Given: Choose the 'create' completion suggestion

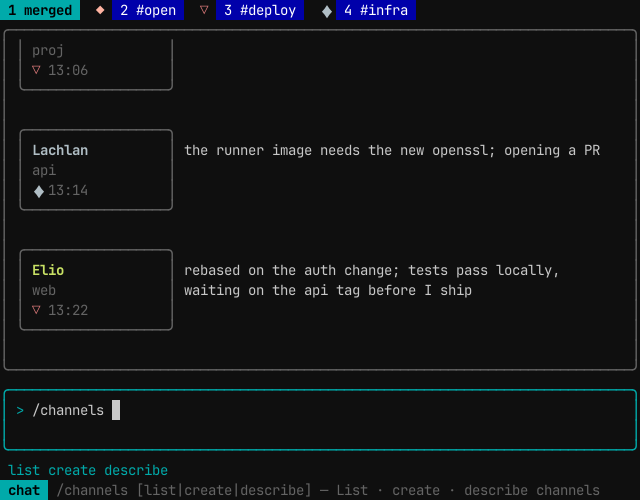Looking at the screenshot, I should [x=72, y=470].
